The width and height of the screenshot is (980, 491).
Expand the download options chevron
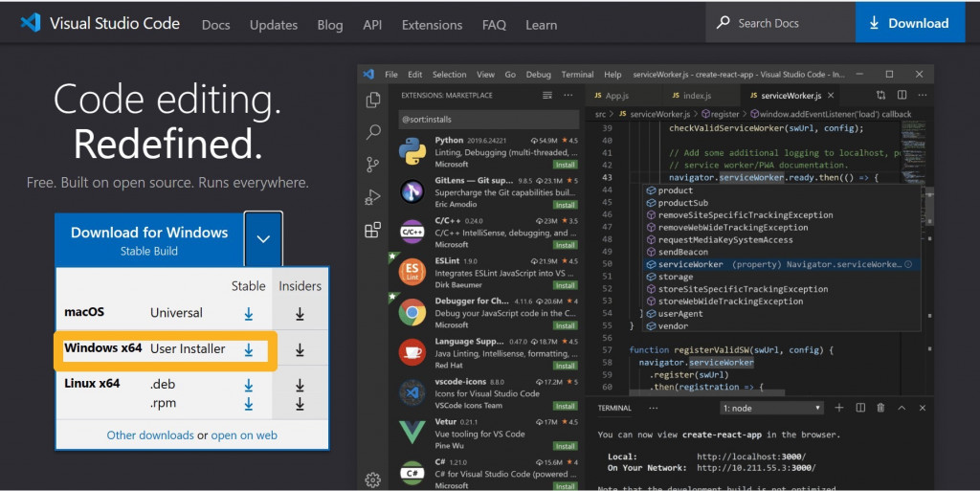263,239
